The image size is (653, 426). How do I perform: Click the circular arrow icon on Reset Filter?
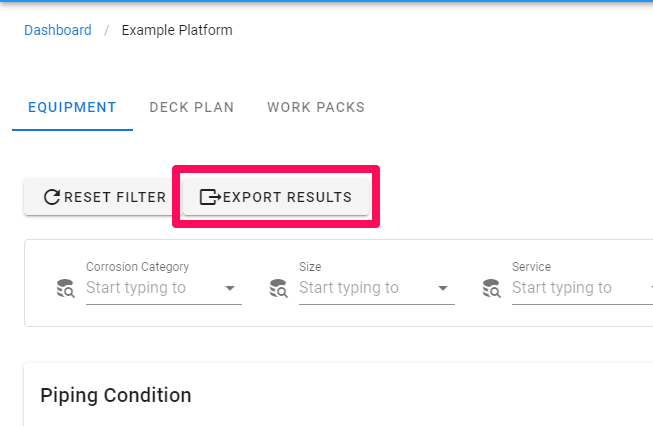pyautogui.click(x=51, y=198)
